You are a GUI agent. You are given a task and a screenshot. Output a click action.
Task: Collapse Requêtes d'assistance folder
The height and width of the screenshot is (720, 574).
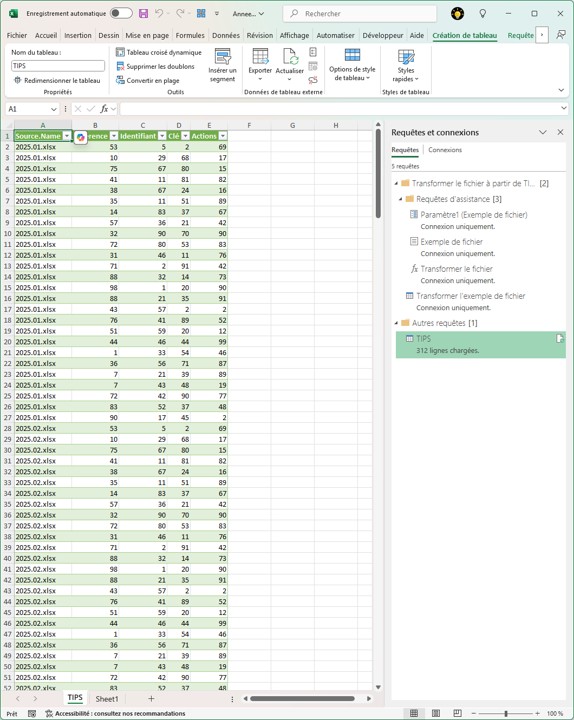pyautogui.click(x=400, y=199)
